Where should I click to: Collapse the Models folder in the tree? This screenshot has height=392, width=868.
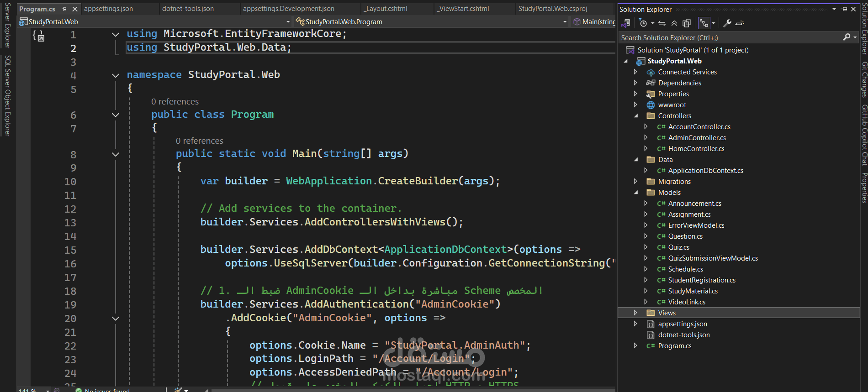tap(635, 193)
